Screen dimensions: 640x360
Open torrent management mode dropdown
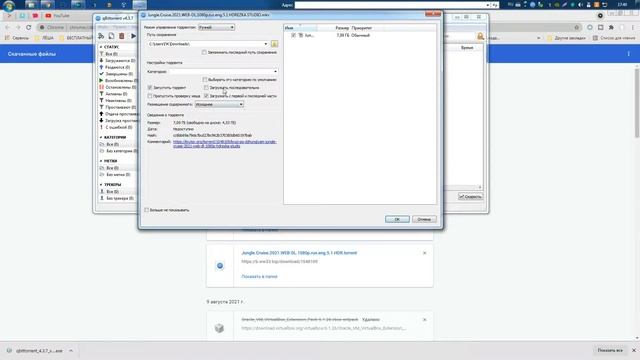coord(216,27)
